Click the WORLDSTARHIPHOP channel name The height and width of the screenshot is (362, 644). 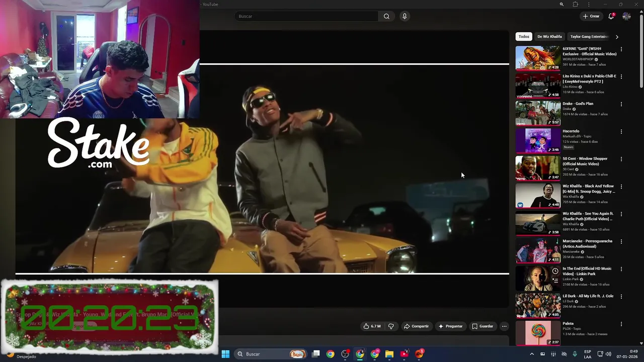pyautogui.click(x=578, y=59)
